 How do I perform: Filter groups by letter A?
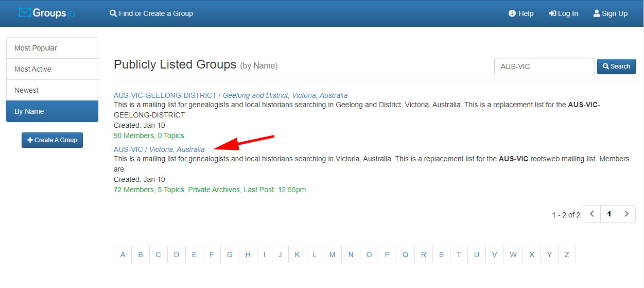(x=123, y=255)
